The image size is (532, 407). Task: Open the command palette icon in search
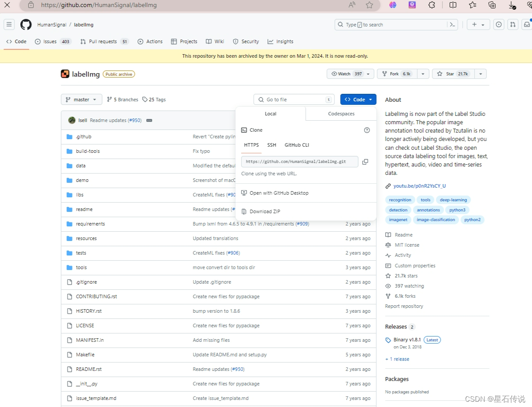point(452,25)
